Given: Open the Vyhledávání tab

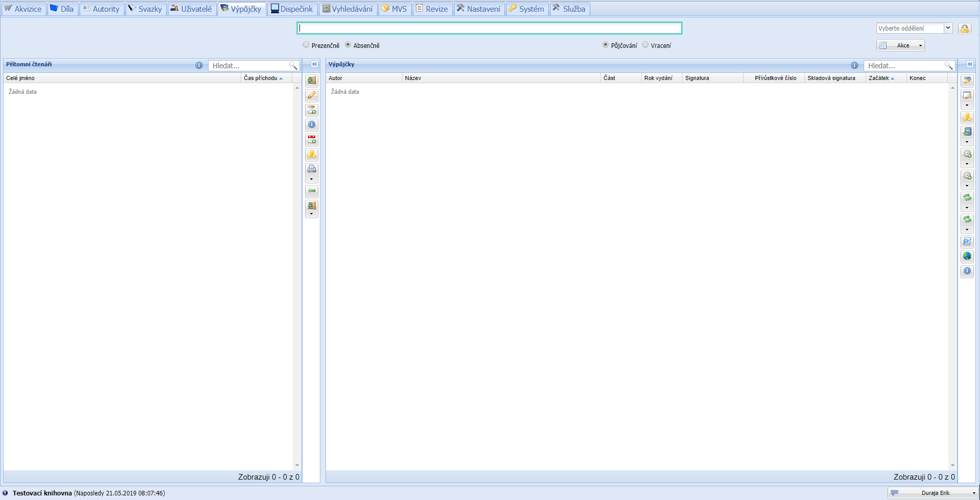Looking at the screenshot, I should tap(348, 9).
